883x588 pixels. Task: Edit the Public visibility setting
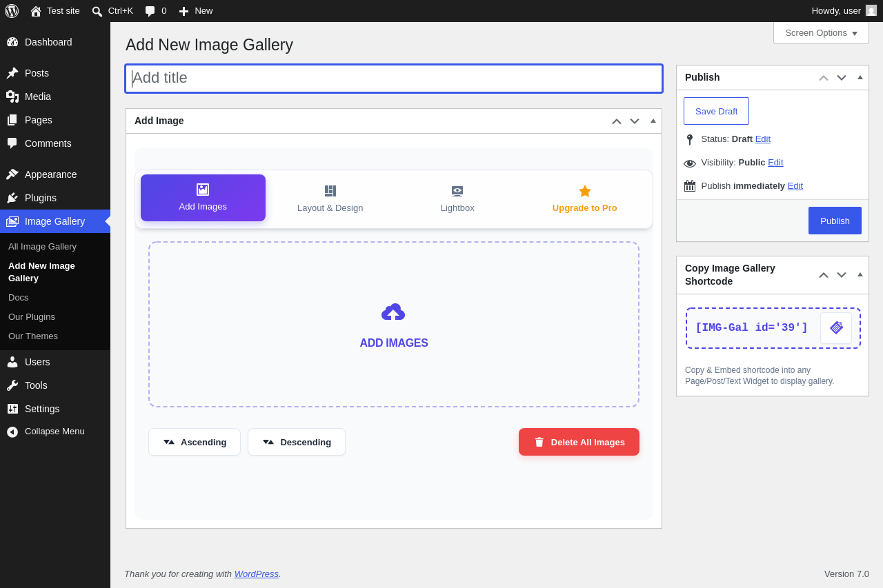(x=775, y=162)
